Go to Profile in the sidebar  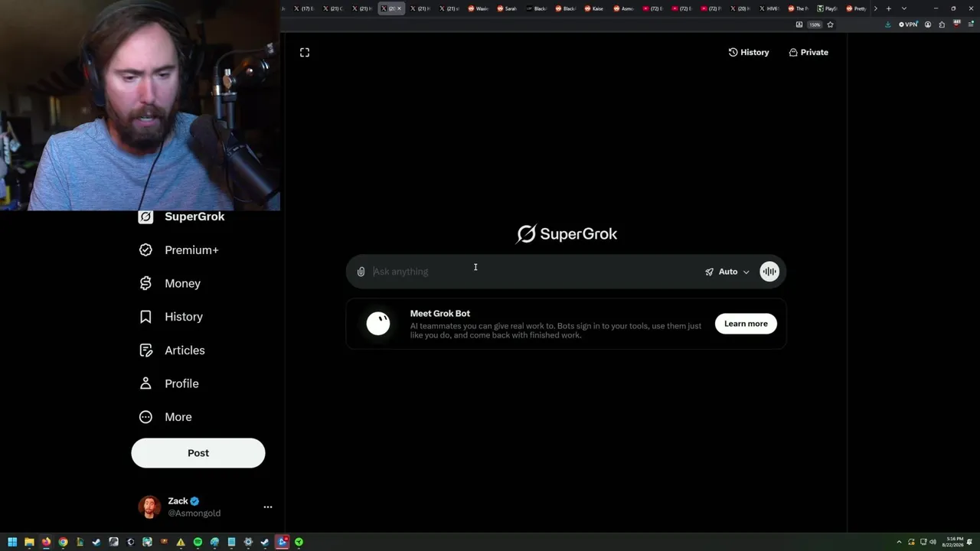(x=168, y=383)
